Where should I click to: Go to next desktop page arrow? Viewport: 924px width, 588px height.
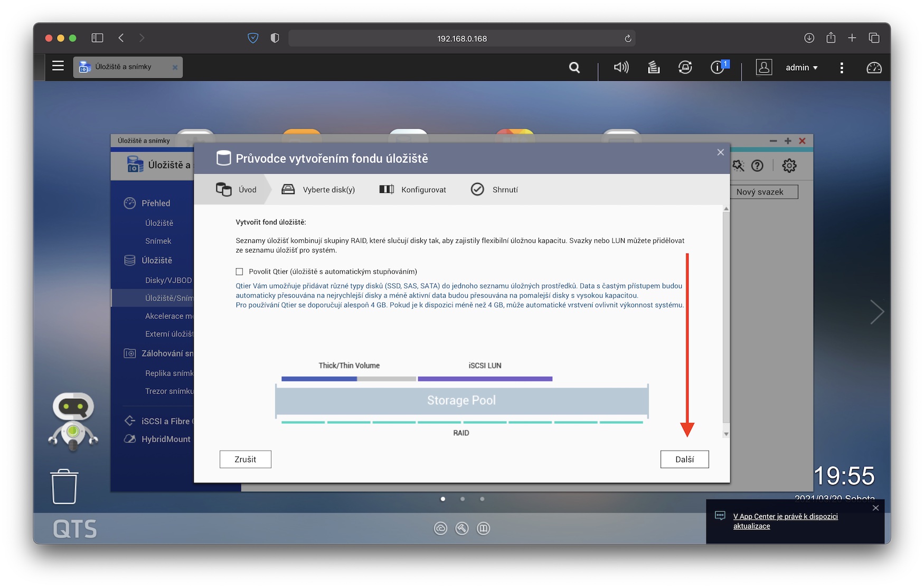tap(876, 312)
